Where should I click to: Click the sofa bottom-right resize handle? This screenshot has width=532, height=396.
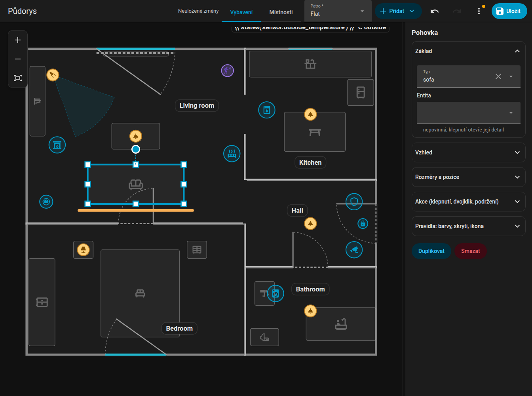[184, 204]
